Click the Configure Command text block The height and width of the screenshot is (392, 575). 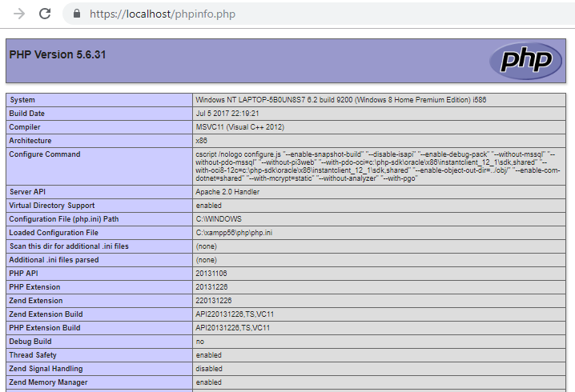pos(376,166)
